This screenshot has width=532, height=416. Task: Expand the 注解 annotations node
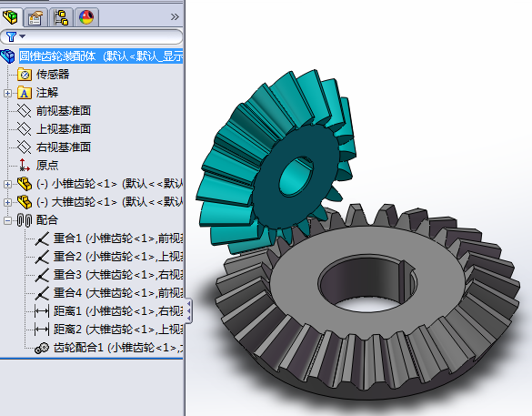pos(7,93)
